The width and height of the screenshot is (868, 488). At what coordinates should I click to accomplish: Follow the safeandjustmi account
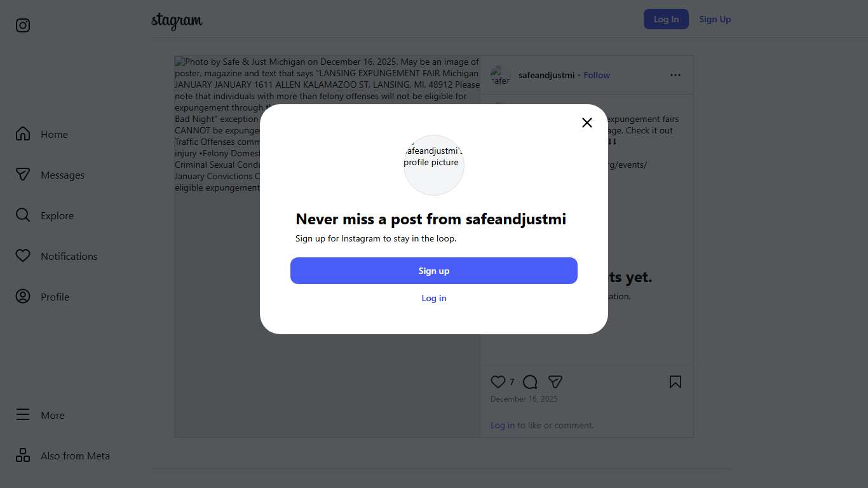(x=597, y=75)
